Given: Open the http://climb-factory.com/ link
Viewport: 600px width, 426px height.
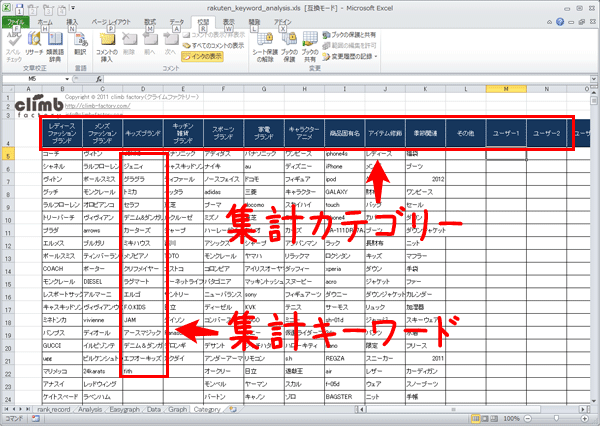Looking at the screenshot, I should [97, 106].
